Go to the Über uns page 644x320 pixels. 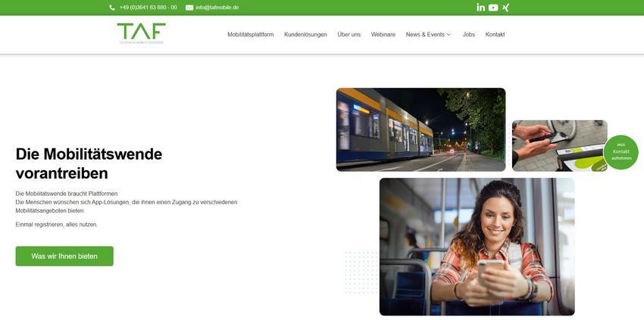tap(349, 35)
